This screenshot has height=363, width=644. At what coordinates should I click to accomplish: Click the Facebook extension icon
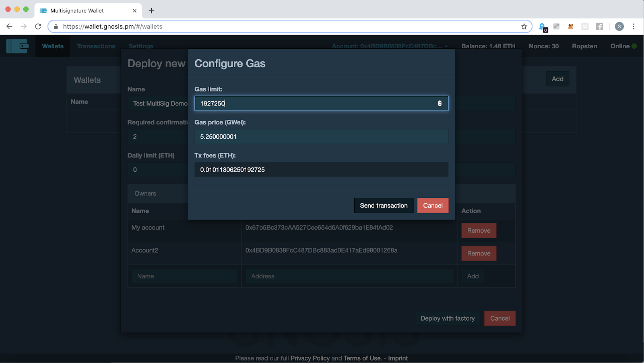click(x=599, y=27)
